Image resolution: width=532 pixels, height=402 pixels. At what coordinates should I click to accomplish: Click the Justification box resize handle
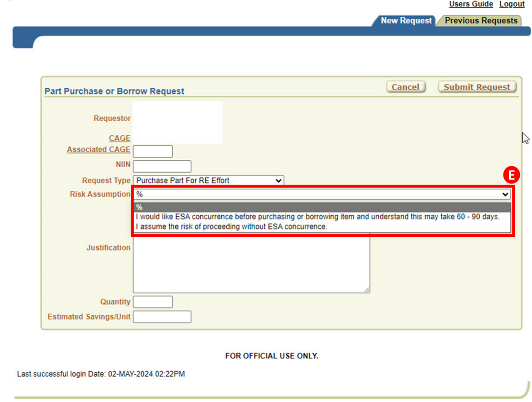(367, 290)
